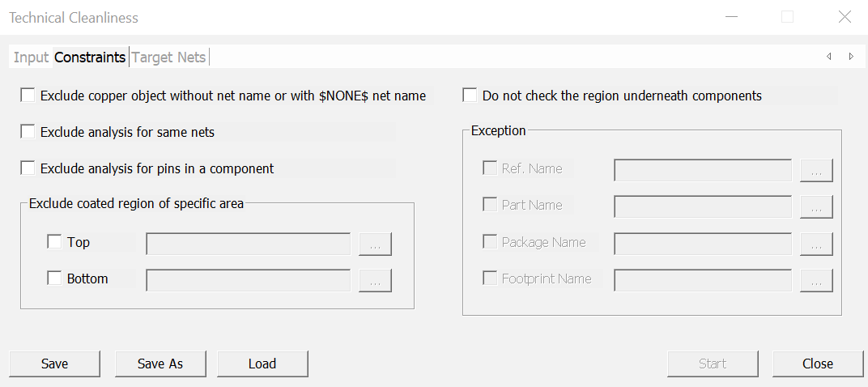The image size is (868, 387).
Task: Click the Load button
Action: [262, 364]
